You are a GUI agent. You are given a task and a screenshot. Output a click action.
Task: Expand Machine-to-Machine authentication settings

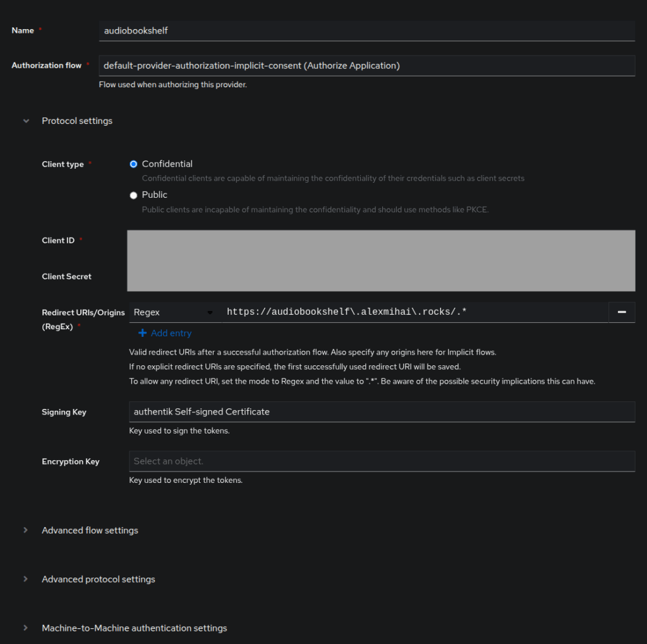tap(134, 628)
